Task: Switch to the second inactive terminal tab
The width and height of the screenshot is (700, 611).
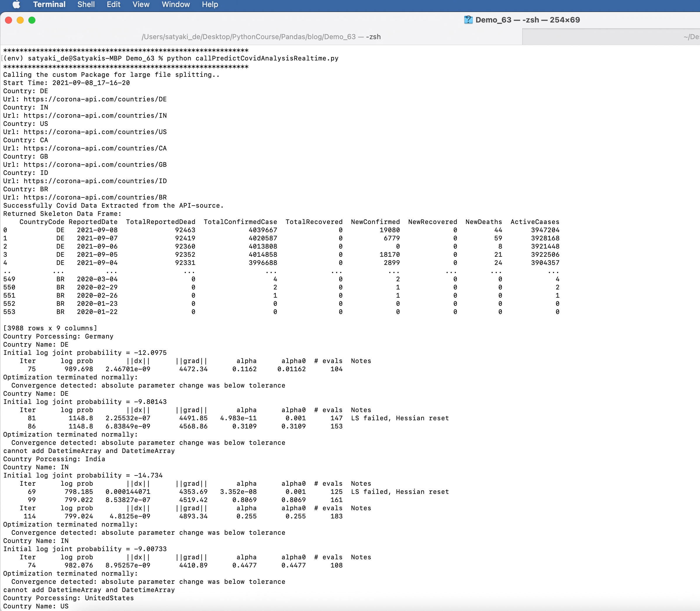Action: 611,37
